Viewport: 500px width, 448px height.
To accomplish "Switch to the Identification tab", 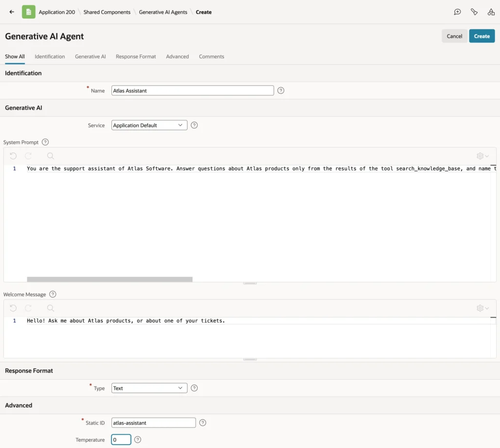I will tap(50, 57).
